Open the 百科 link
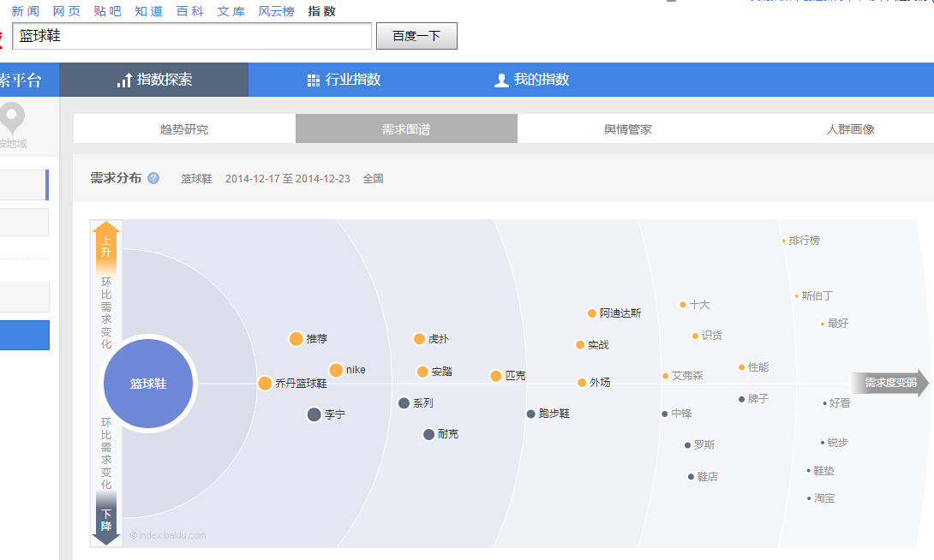Screen dimensions: 934x560 pyautogui.click(x=190, y=11)
